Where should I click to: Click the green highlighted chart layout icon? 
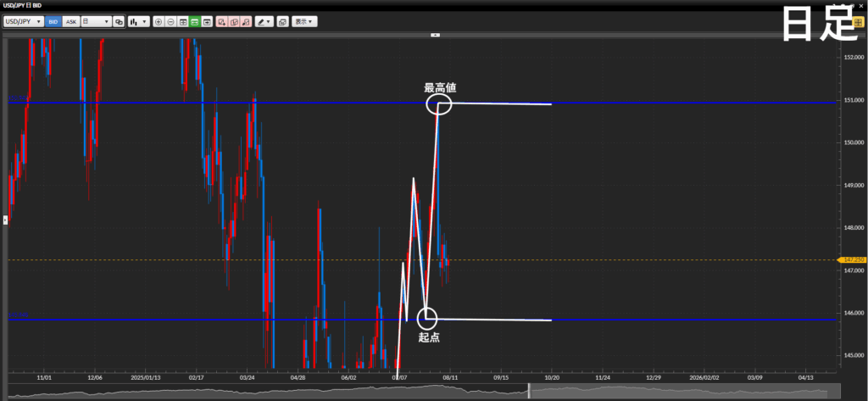195,21
